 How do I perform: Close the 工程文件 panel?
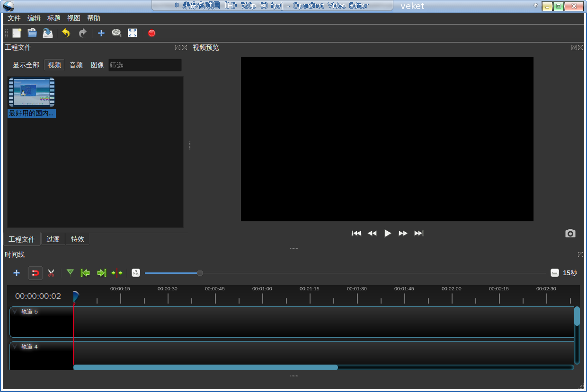coord(184,48)
